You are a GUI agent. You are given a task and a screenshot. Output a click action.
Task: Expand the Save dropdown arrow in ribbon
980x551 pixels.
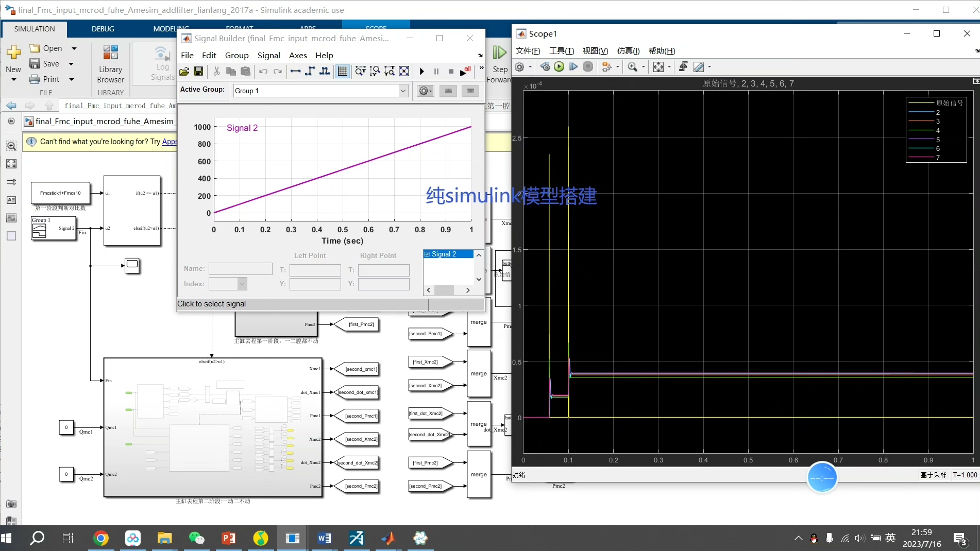click(71, 64)
